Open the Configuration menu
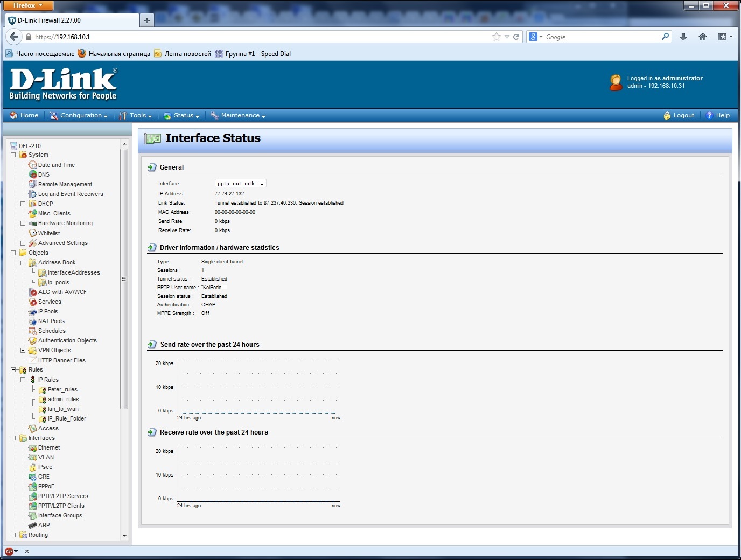 tap(79, 115)
